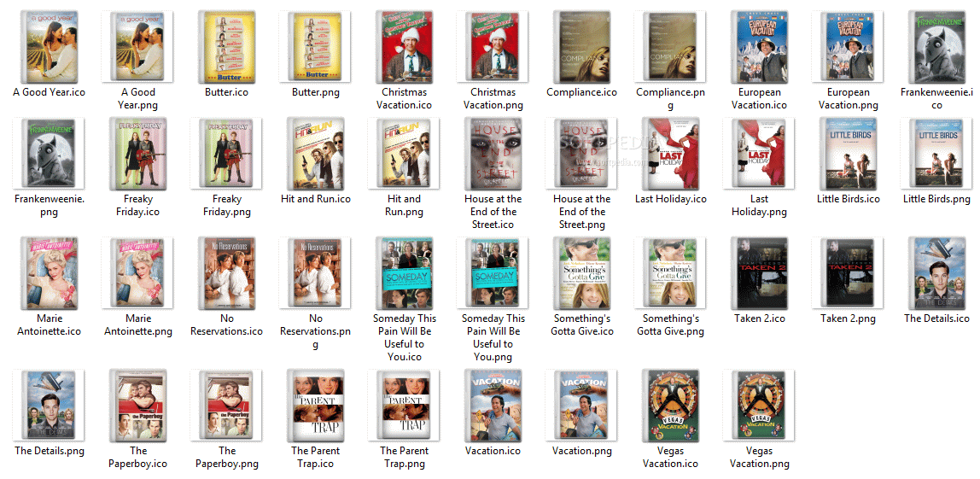Viewport: 980px width, 479px height.
Task: Click the 'Little Birds.png' file name
Action: click(936, 199)
